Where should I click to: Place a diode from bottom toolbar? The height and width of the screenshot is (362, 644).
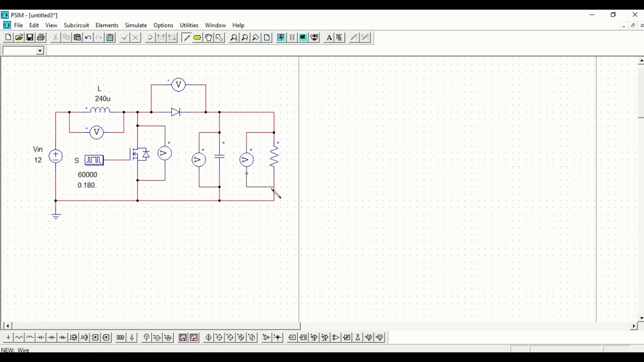(x=52, y=337)
